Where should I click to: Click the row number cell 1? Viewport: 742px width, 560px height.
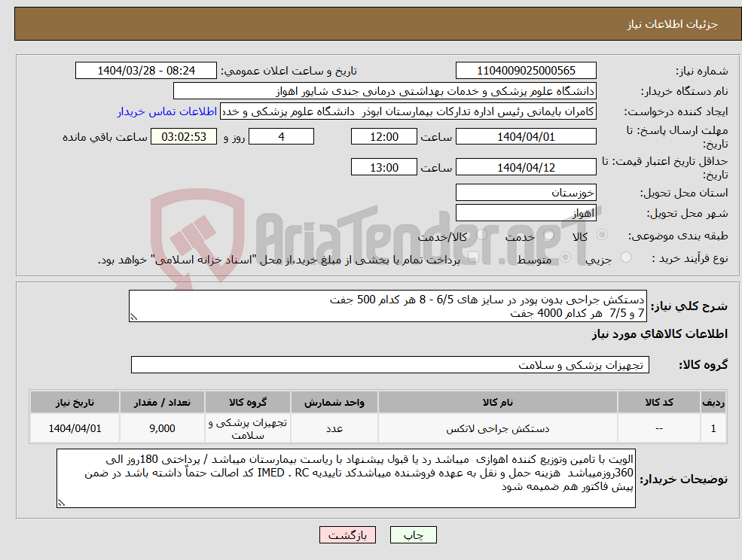pos(713,428)
